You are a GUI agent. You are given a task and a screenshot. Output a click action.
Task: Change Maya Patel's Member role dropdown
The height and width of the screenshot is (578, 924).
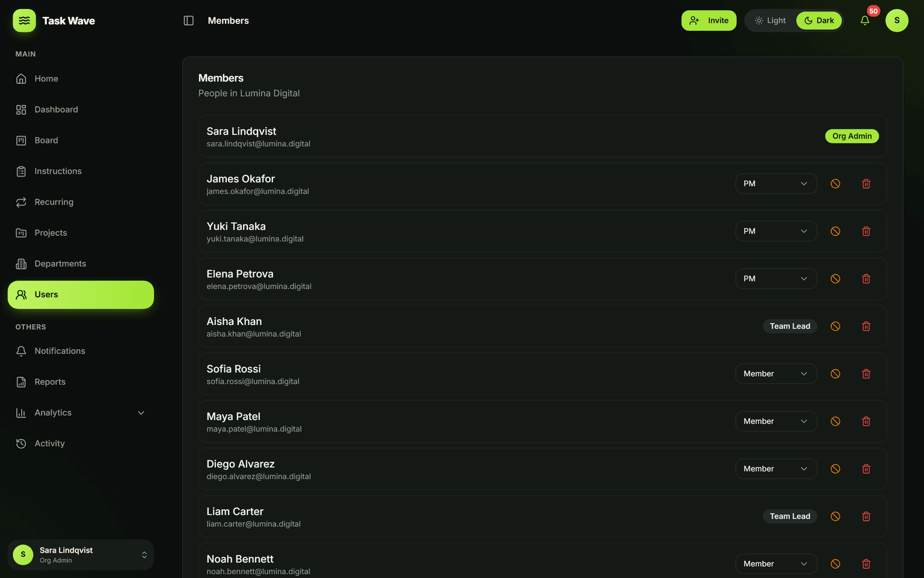tap(776, 421)
